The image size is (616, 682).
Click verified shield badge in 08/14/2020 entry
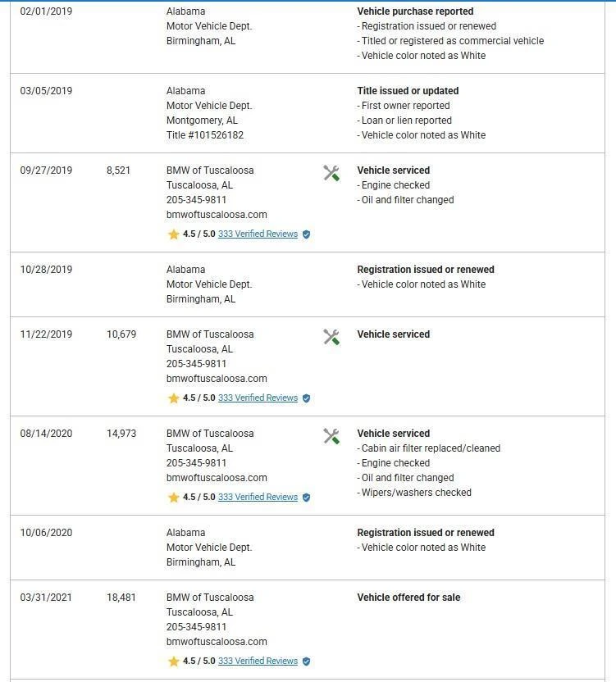tap(306, 498)
